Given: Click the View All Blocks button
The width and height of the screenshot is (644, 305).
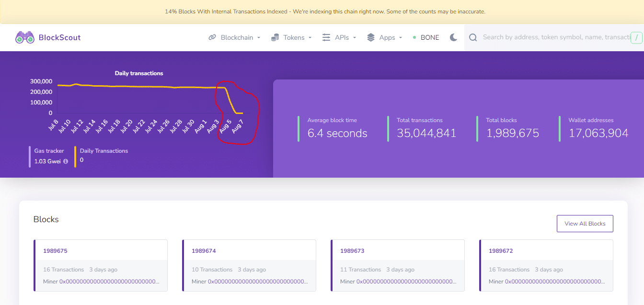Looking at the screenshot, I should click(x=585, y=224).
